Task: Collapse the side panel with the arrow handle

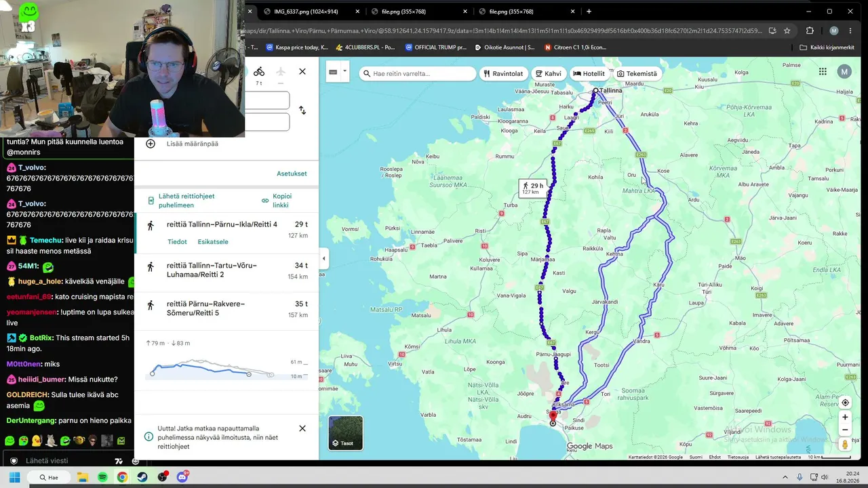Action: coord(323,258)
